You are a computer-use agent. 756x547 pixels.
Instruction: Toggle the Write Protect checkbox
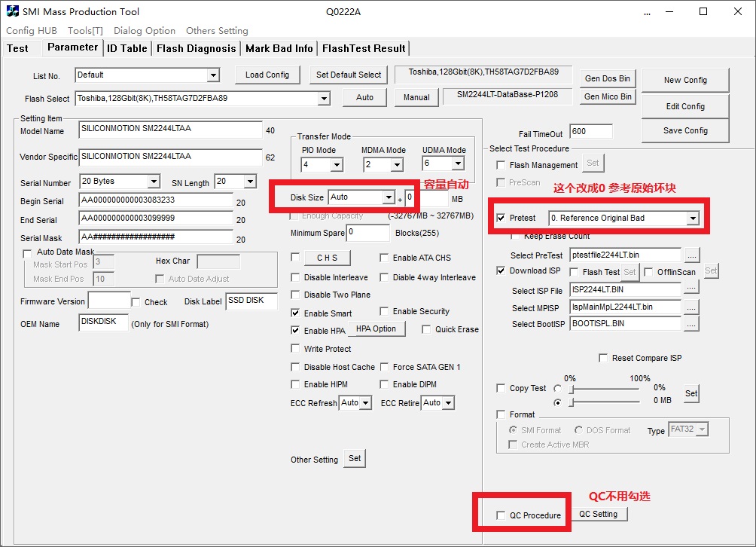(295, 349)
